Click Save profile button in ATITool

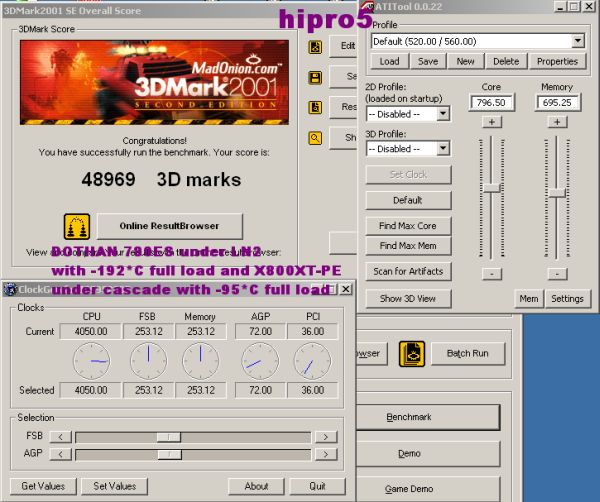428,62
